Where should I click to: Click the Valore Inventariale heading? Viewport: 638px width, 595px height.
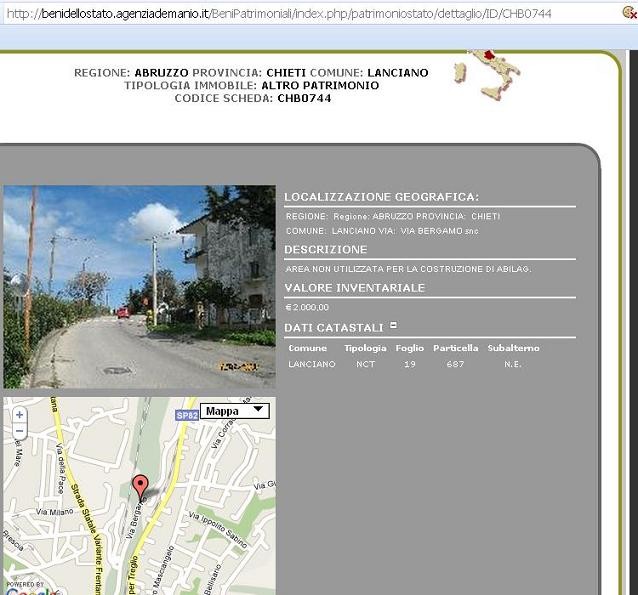tap(354, 288)
